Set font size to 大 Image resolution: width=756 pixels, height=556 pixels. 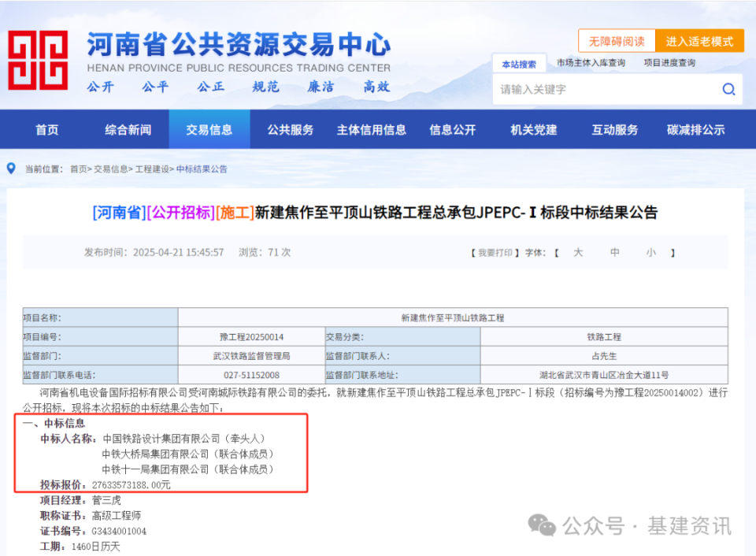click(578, 252)
